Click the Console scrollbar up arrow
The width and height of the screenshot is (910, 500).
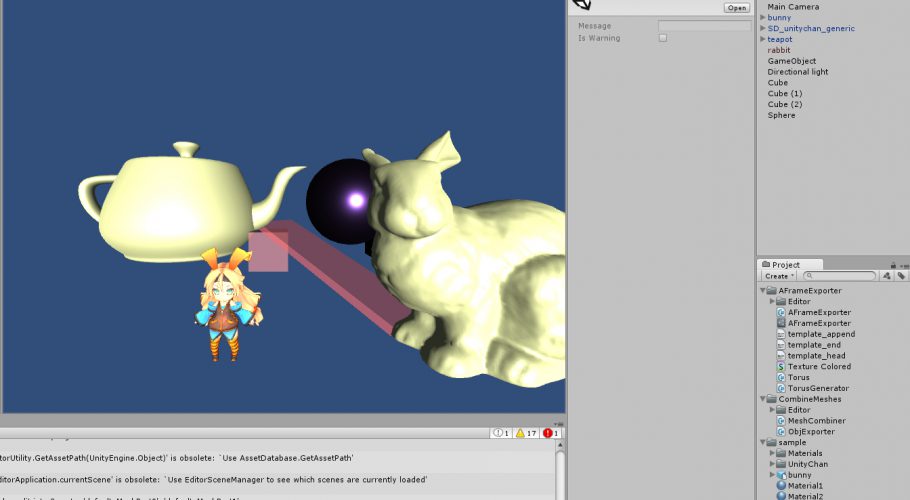click(559, 445)
